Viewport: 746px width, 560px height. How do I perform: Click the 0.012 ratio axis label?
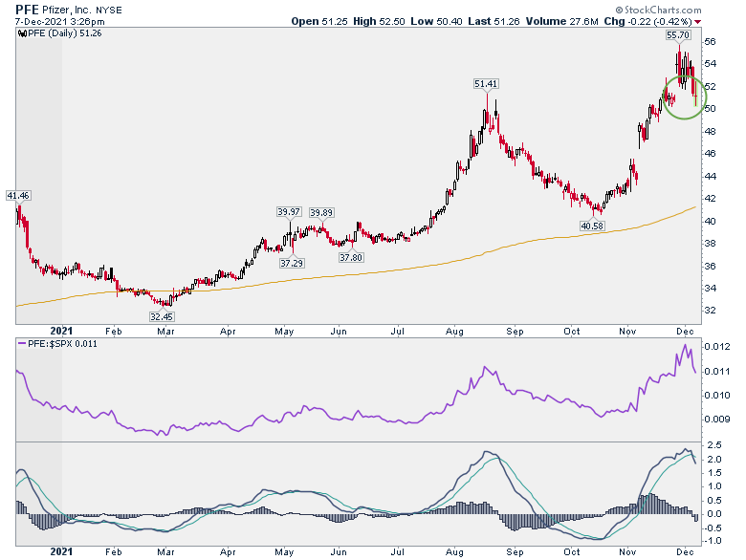tap(717, 347)
